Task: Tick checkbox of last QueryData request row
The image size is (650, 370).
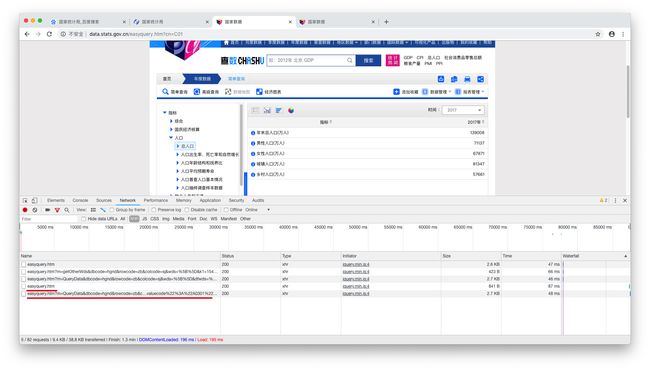Action: pyautogui.click(x=24, y=294)
